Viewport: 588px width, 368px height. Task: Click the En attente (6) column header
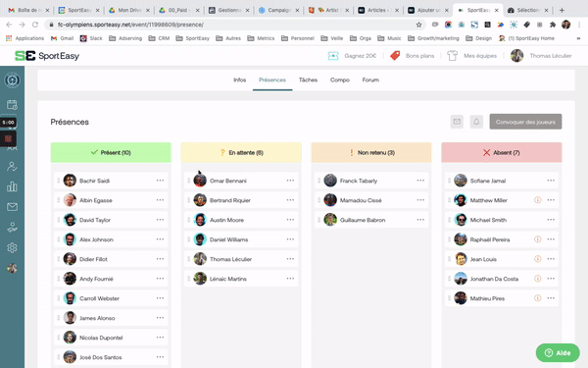(241, 152)
